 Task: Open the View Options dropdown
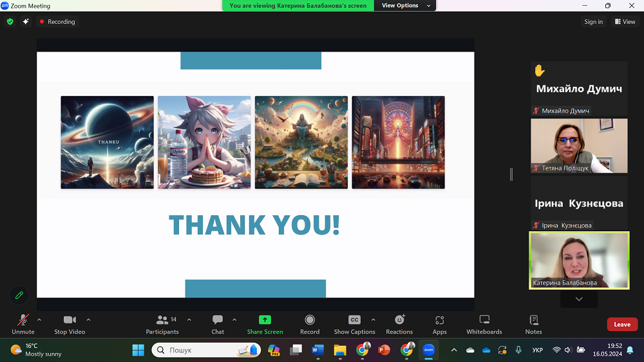pos(400,6)
